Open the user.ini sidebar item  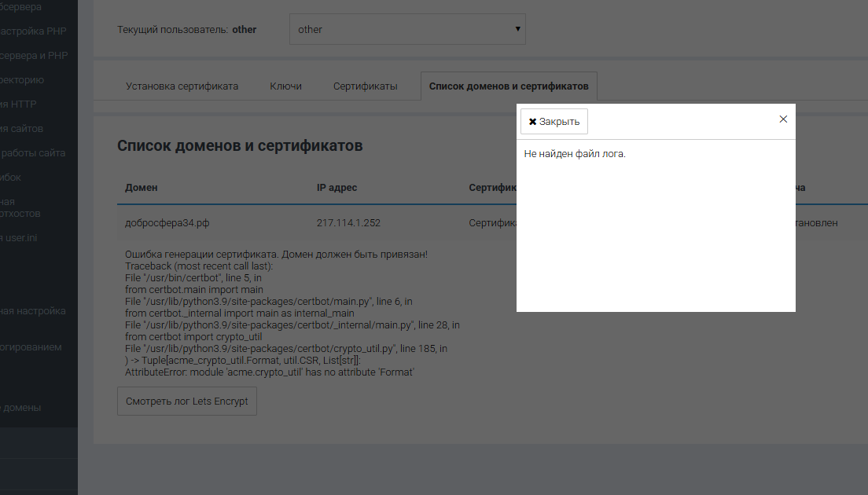[x=19, y=238]
